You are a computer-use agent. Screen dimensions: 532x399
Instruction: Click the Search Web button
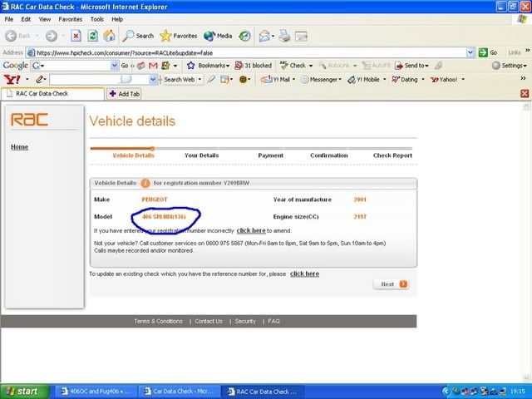(180, 80)
